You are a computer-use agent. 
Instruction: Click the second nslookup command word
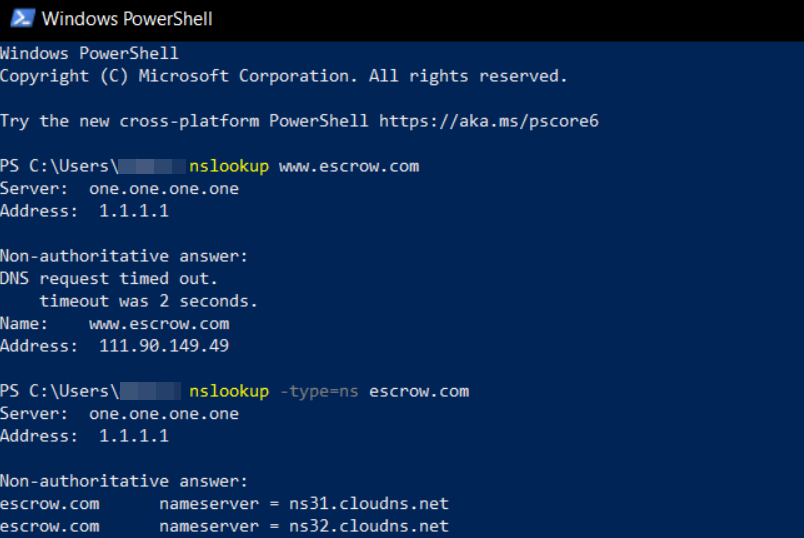pos(229,392)
